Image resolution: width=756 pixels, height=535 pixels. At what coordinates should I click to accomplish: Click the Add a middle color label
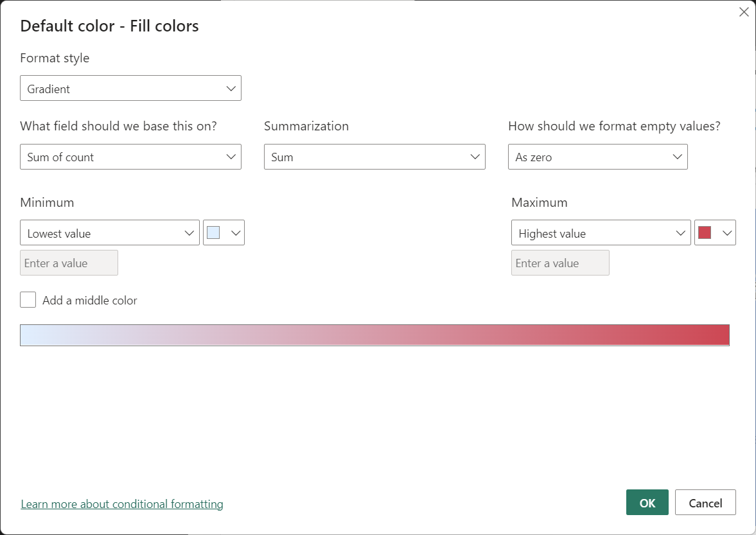click(90, 301)
